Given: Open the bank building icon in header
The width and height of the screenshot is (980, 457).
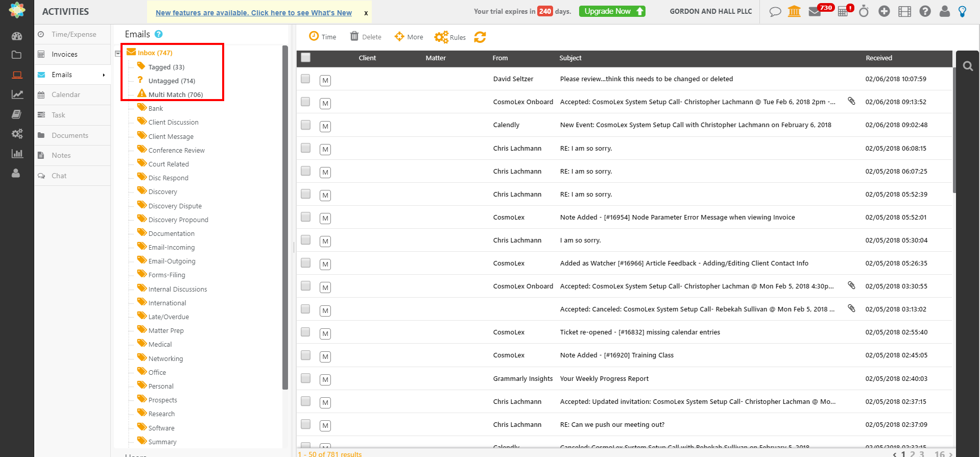Looking at the screenshot, I should [x=794, y=11].
